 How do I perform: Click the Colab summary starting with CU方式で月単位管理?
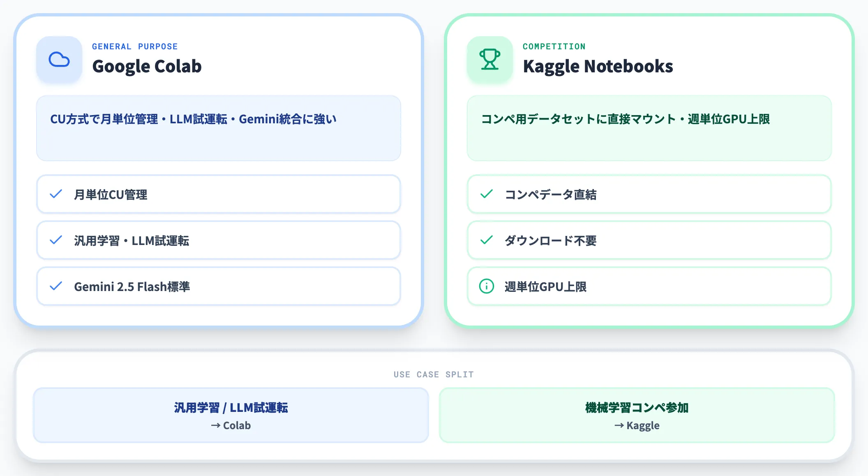[x=193, y=119]
